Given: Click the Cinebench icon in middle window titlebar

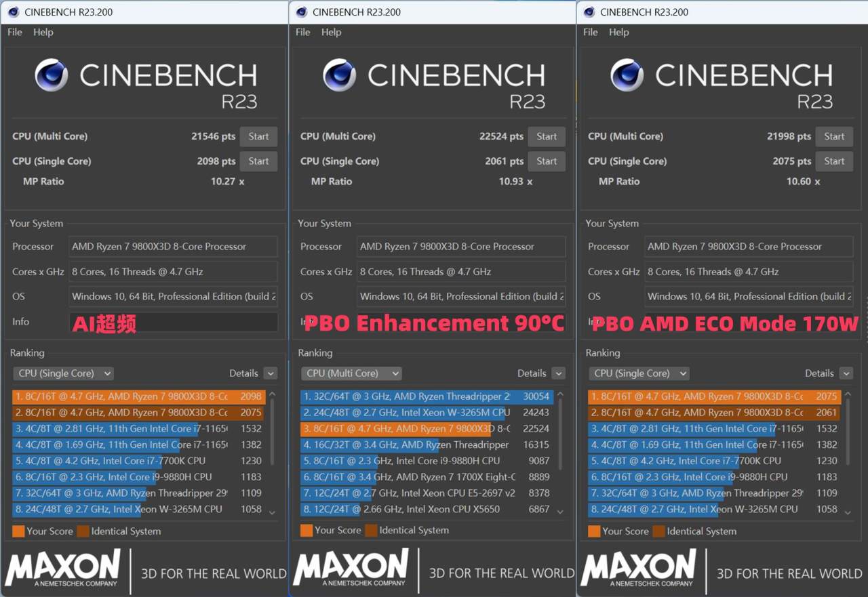Looking at the screenshot, I should (x=302, y=12).
